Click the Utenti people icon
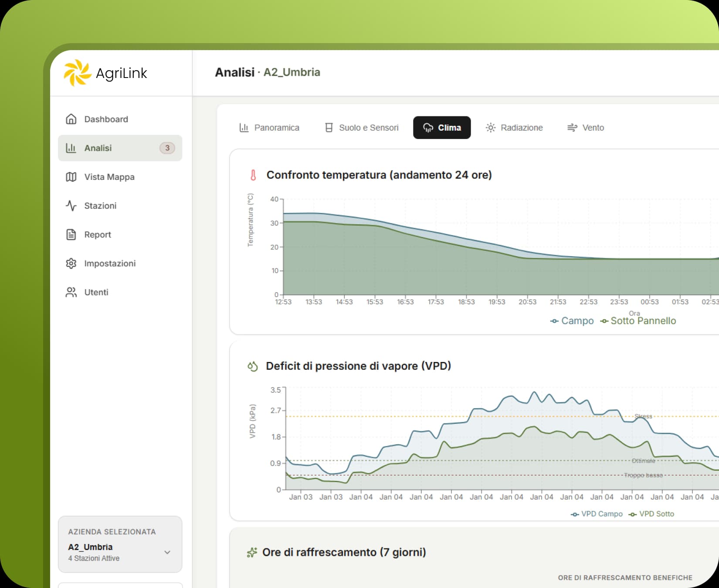This screenshot has width=719, height=588. 71,292
